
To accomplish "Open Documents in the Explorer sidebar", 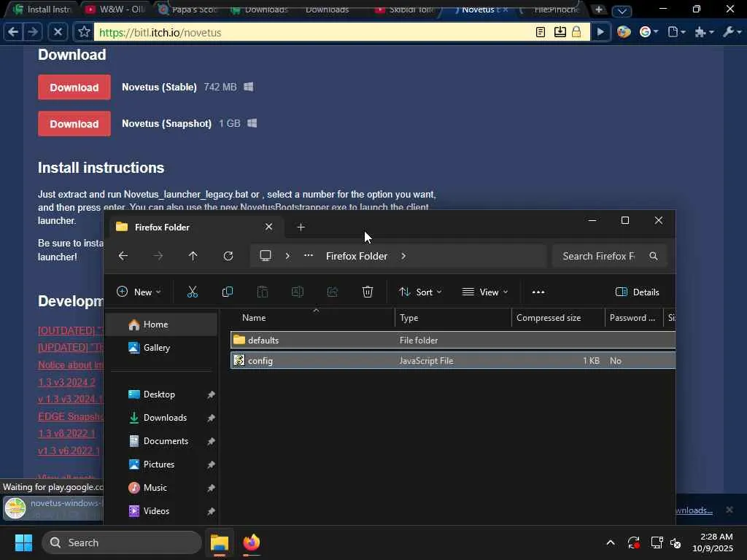I will pos(161,441).
